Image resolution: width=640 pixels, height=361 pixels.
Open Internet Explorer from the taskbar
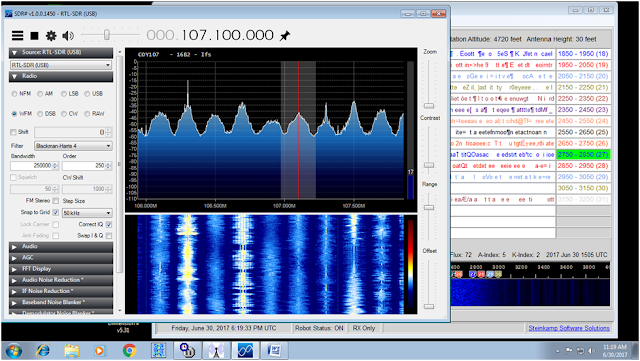43,351
